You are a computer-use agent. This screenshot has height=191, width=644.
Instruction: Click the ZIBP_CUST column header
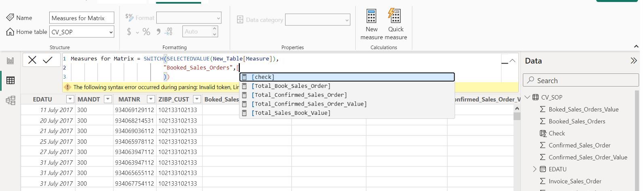(x=174, y=99)
